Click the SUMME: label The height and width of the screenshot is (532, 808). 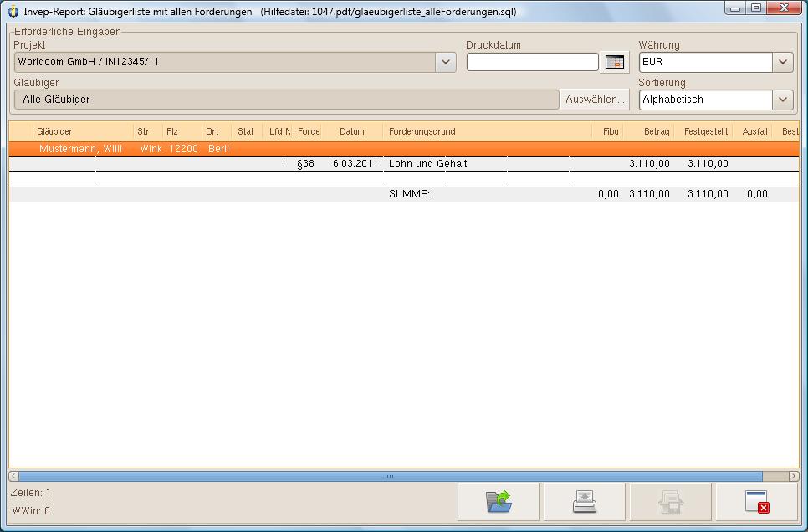click(x=409, y=194)
